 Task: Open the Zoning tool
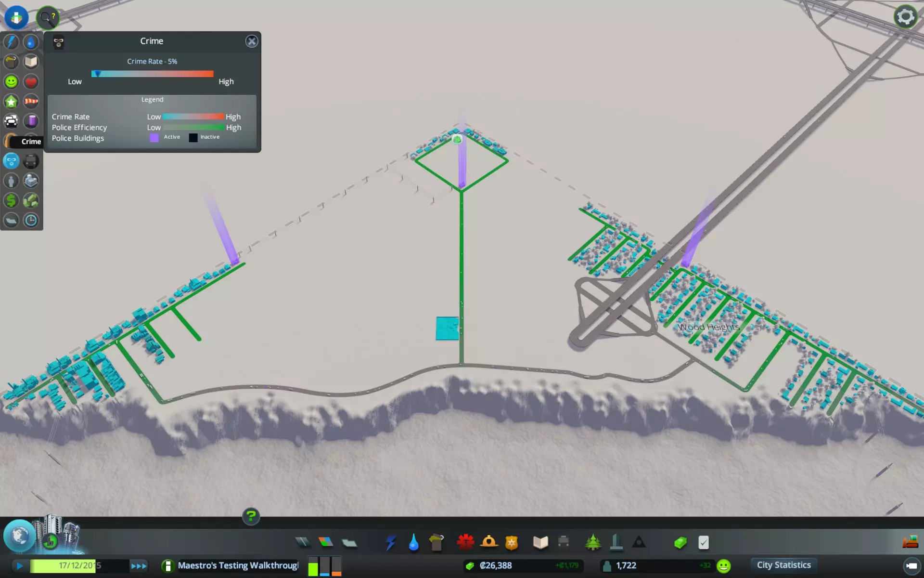tap(326, 542)
